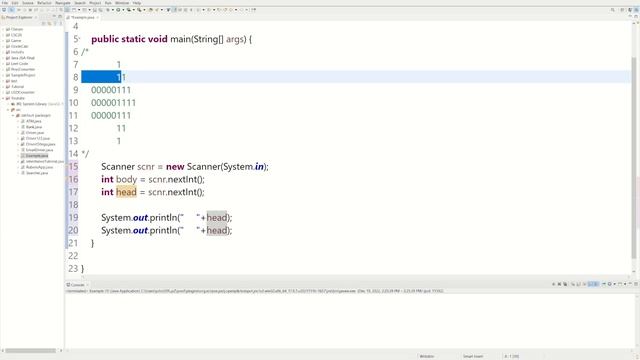Click the Search magnifier icon at top right

coord(613,10)
